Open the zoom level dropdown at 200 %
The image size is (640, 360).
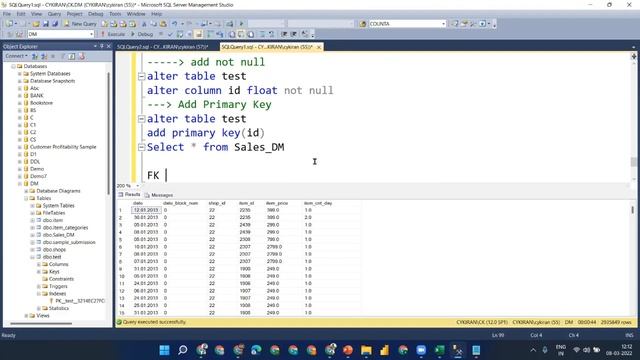click(137, 186)
